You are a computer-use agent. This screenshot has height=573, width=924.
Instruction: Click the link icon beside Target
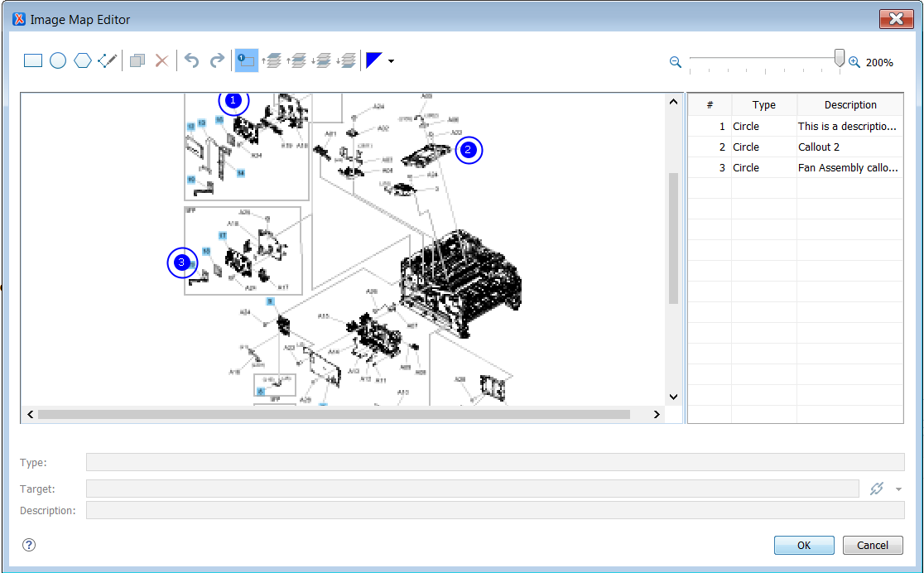[877, 489]
